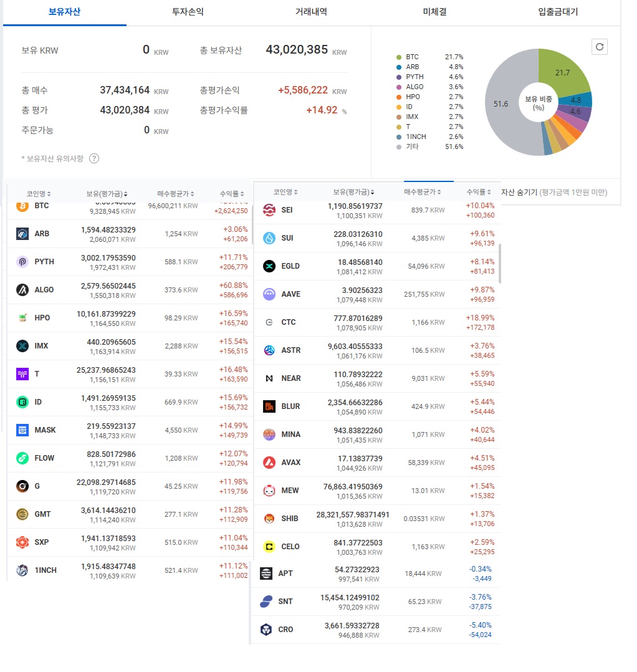Click the ARB coin icon
The width and height of the screenshot is (637, 672).
22,234
